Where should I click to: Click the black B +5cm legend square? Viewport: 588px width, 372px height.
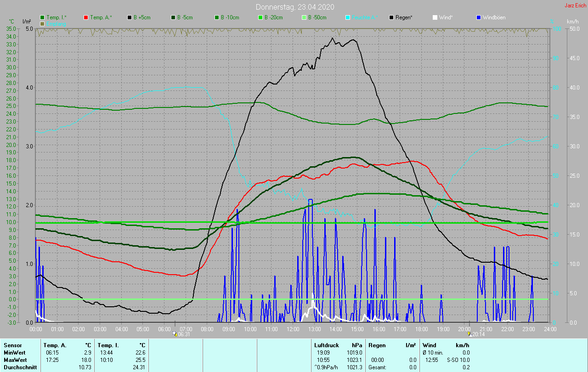pos(130,17)
